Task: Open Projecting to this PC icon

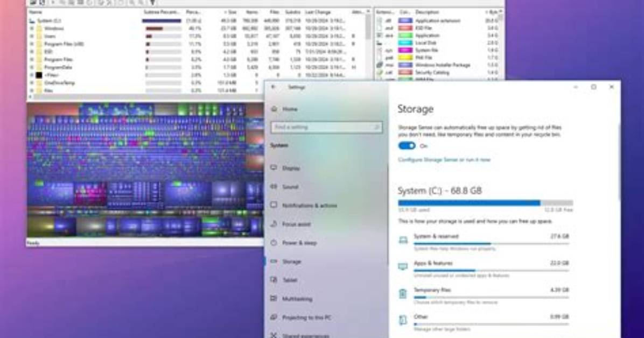Action: (274, 317)
